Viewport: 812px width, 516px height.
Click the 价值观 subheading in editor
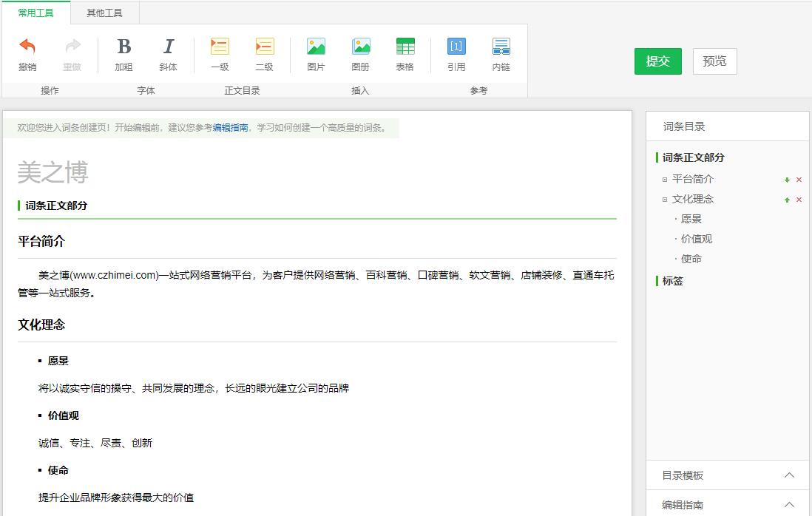point(63,415)
